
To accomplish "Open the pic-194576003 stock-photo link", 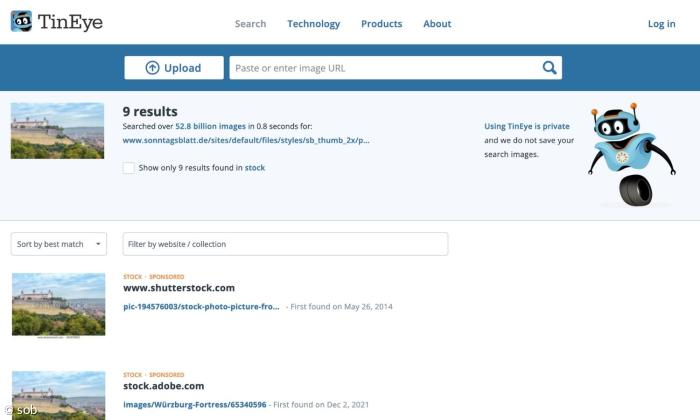I will coord(201,307).
